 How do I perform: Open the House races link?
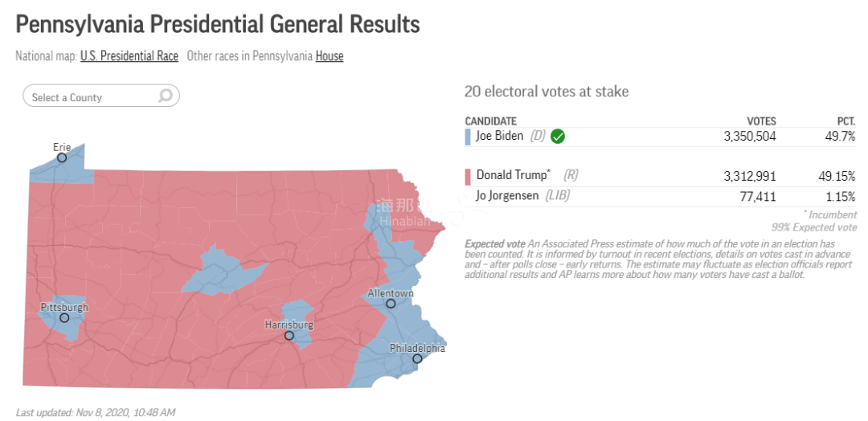(x=330, y=56)
